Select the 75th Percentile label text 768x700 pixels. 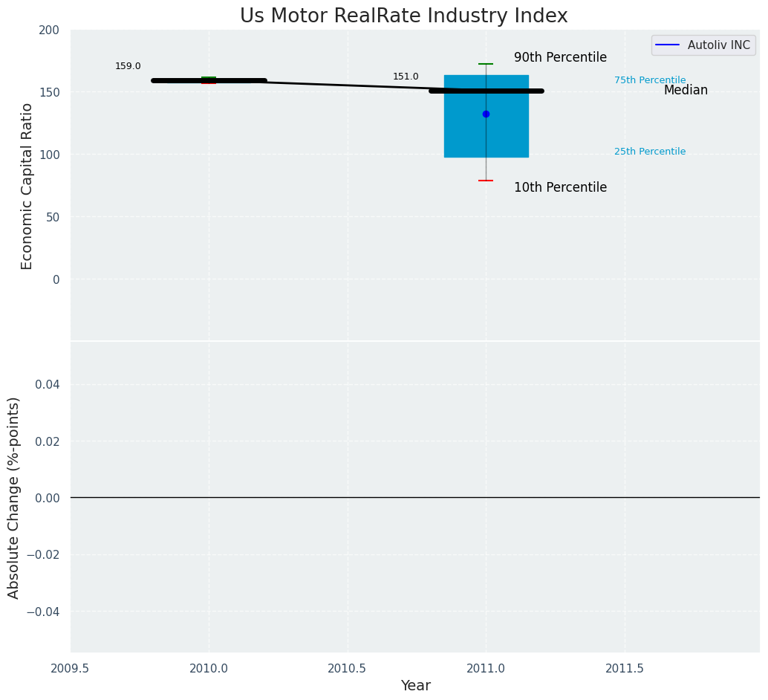point(649,80)
